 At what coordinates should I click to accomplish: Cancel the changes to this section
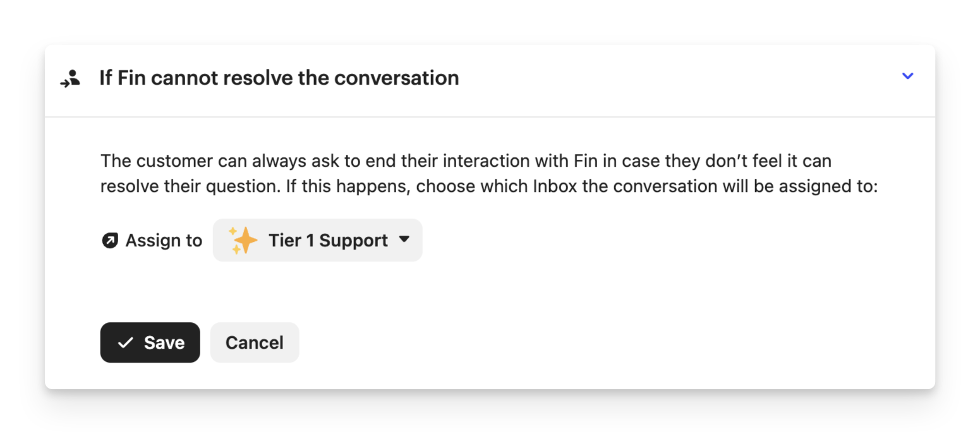[x=254, y=342]
